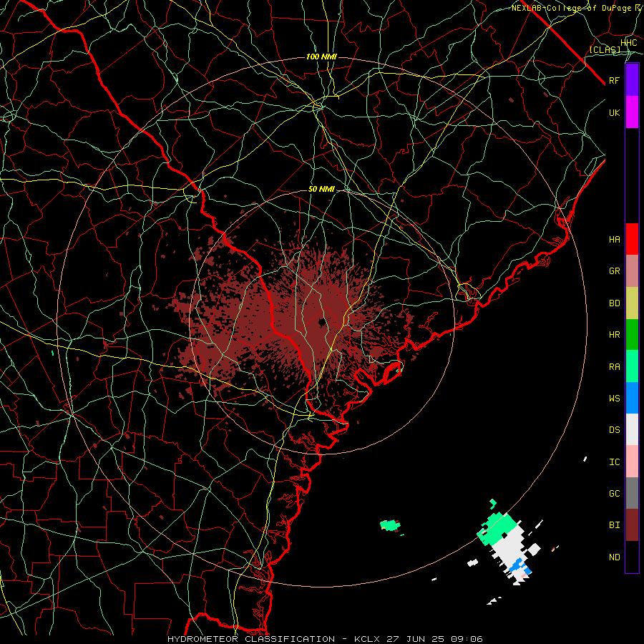Image resolution: width=644 pixels, height=644 pixels.
Task: Click the DS white legend swatch
Action: click(x=632, y=429)
